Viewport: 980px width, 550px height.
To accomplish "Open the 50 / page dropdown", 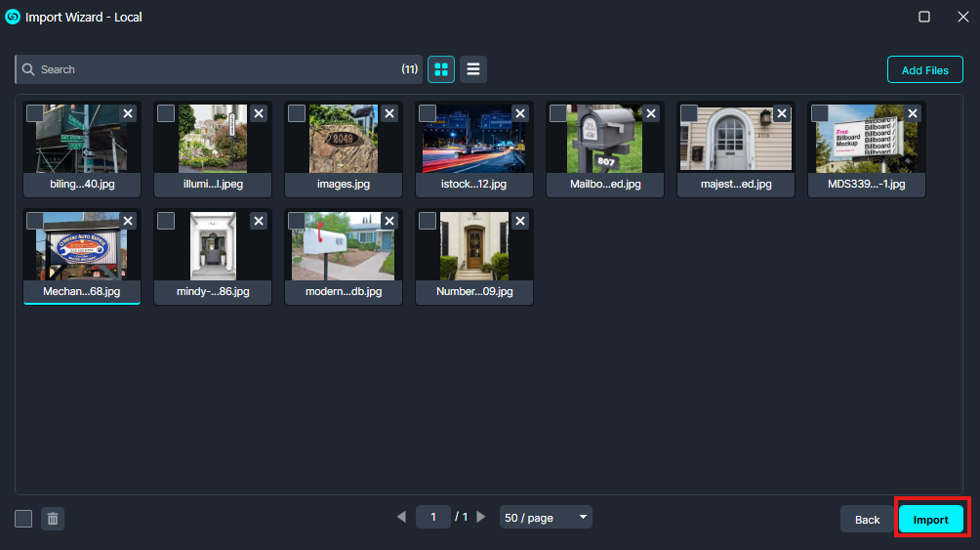I will tap(546, 517).
